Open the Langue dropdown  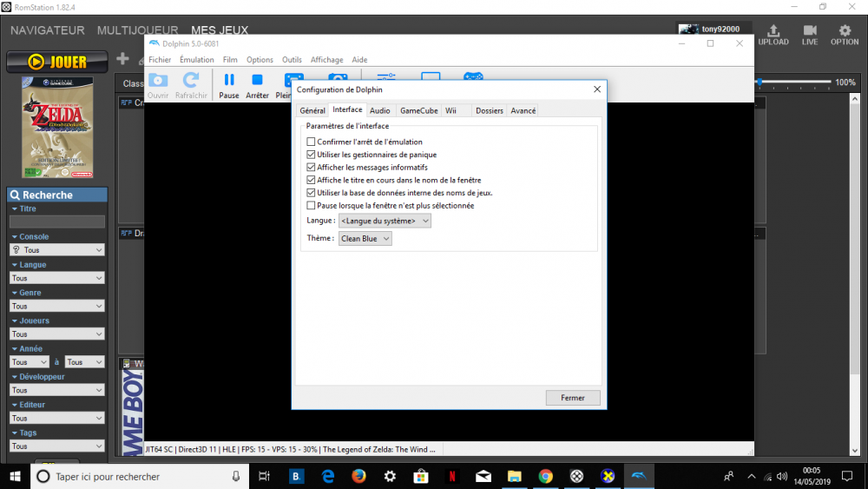click(385, 221)
